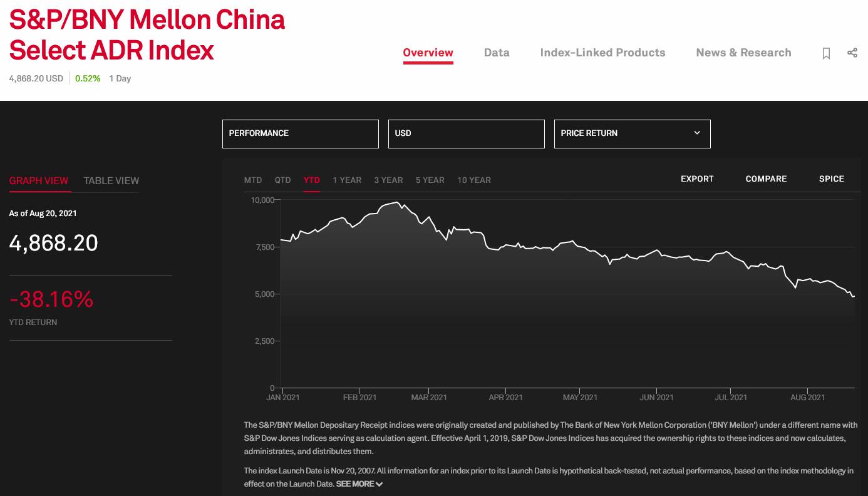Click the YTD RETURN label

point(33,322)
